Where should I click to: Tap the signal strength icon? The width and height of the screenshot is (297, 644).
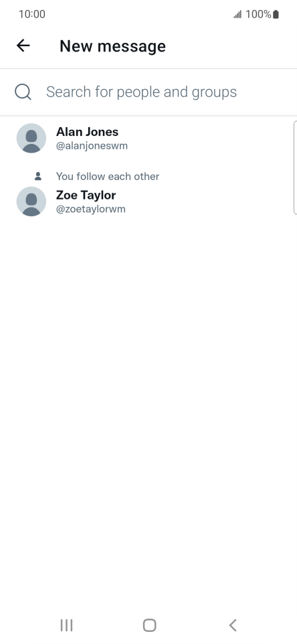(237, 15)
